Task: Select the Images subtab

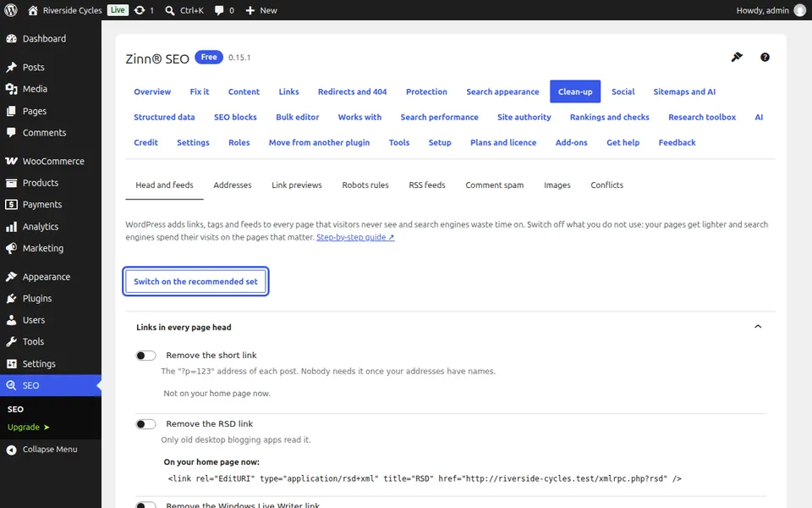Action: [557, 185]
